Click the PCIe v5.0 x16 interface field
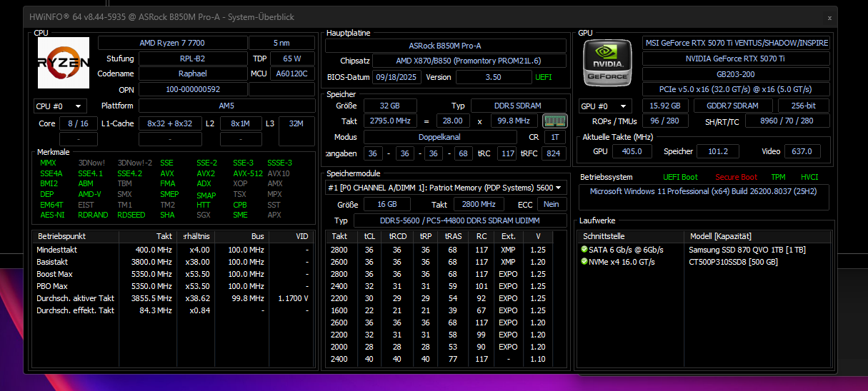The image size is (868, 391). coord(737,89)
